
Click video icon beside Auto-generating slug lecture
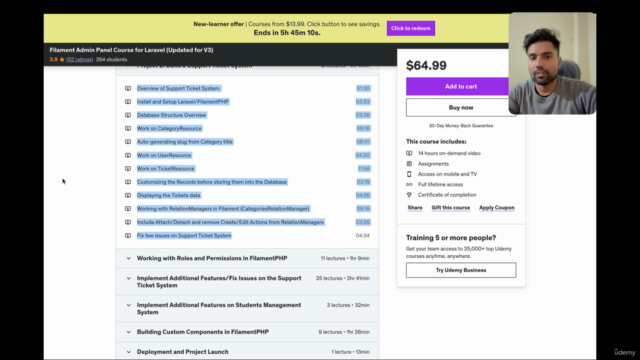[128, 142]
